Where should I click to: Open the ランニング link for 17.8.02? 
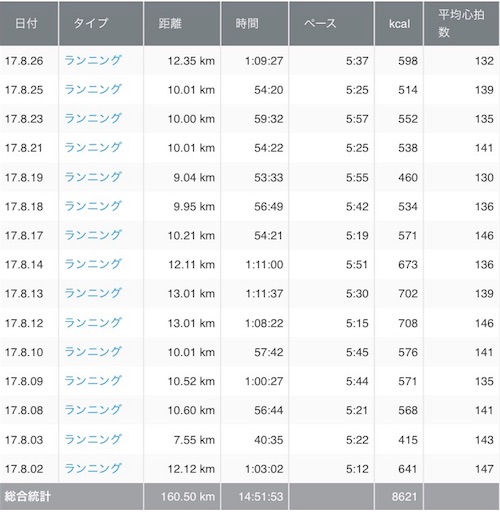click(x=92, y=468)
